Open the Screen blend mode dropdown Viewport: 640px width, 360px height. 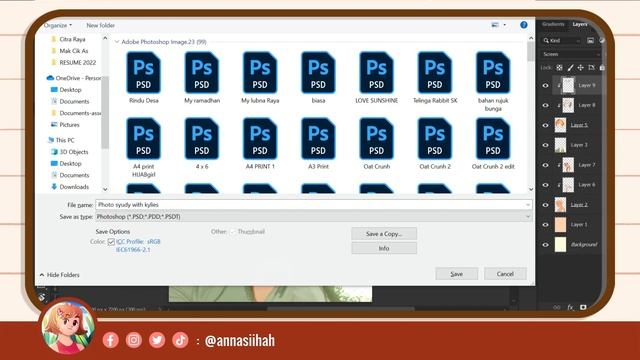(571, 54)
